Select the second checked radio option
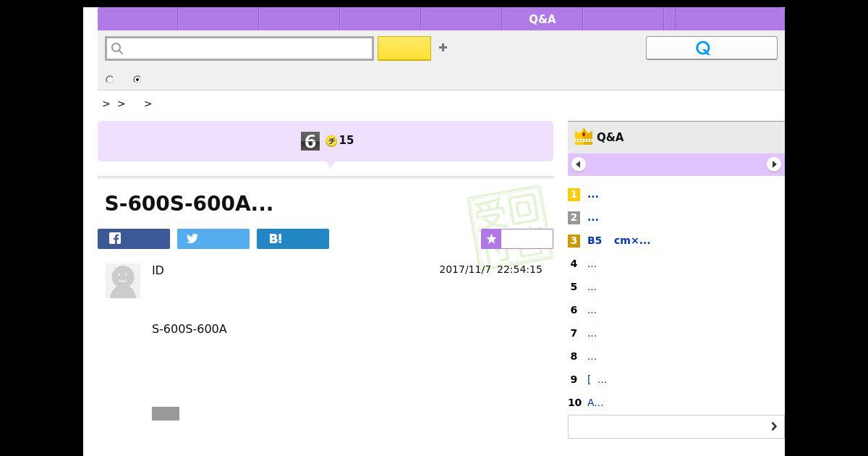This screenshot has width=868, height=456. 137,80
